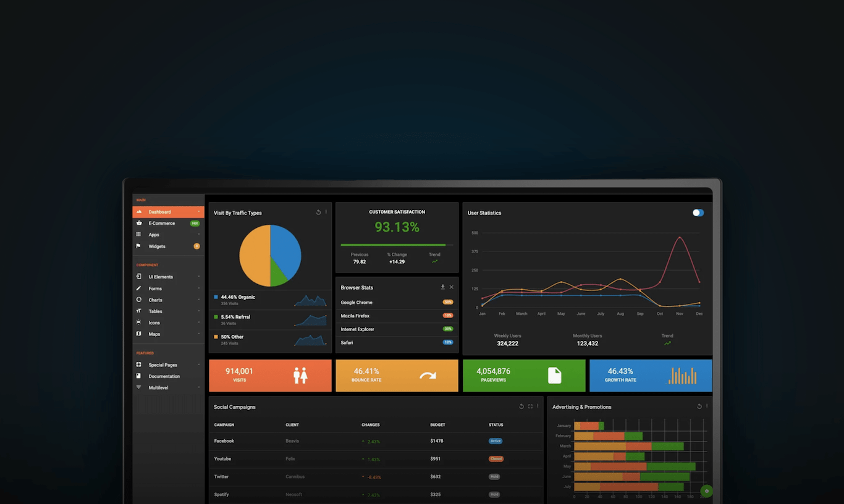Click the people icon on Visits tile
Image resolution: width=844 pixels, height=504 pixels.
point(300,375)
